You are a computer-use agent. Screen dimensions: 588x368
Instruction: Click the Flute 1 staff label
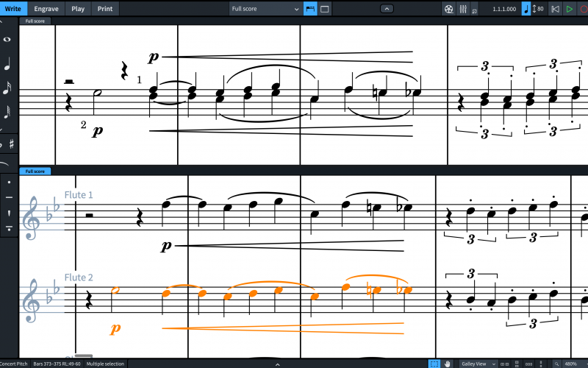tap(79, 195)
